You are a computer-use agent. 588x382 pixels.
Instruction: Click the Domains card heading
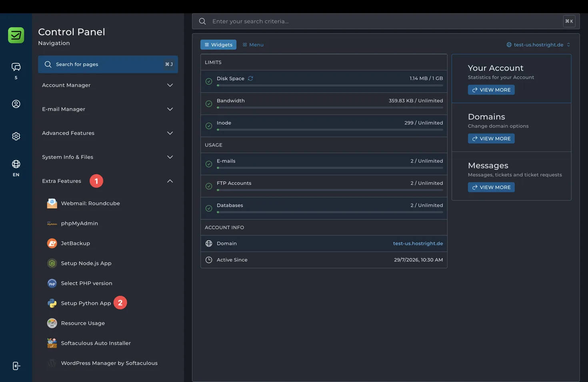pyautogui.click(x=486, y=117)
